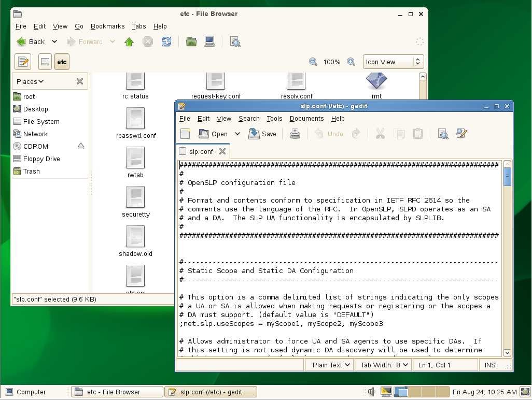
Task: Open the Tab Width dropdown in the status bar
Action: pos(384,365)
